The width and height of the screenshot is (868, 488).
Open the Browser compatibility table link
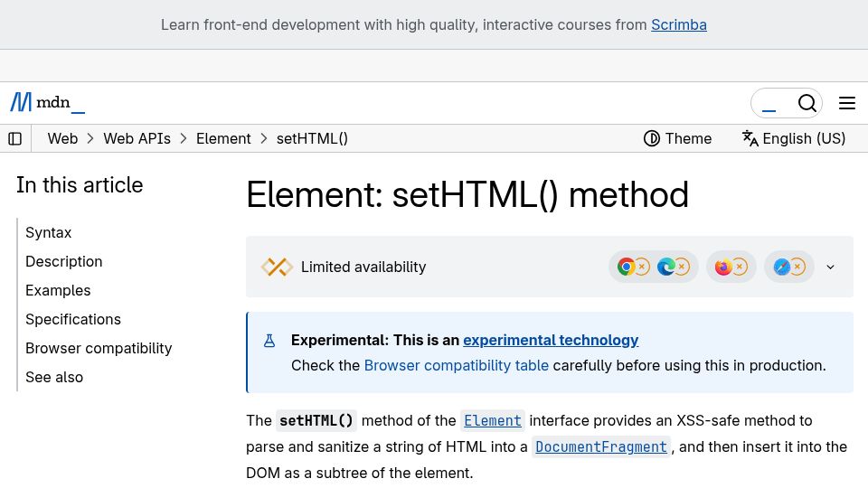pos(456,366)
